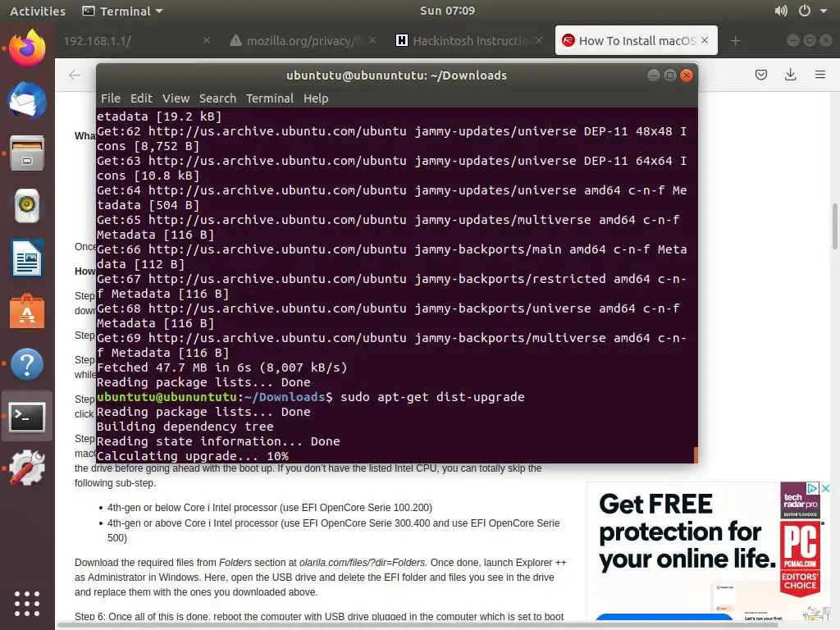This screenshot has height=630, width=840.
Task: Open Firefox downloads arrow icon
Action: click(x=790, y=75)
